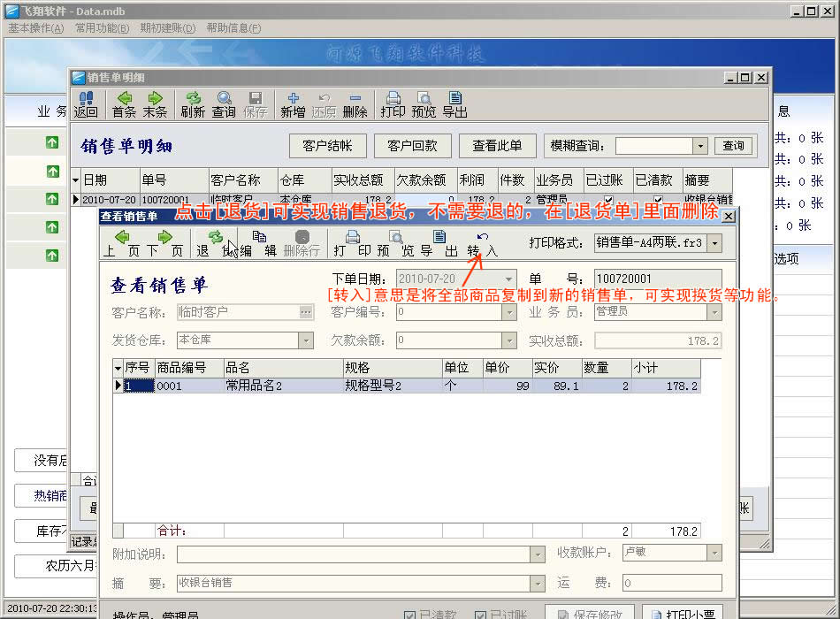Toggle 已过账 checkbox at bottom of 查看销售单

(480, 615)
